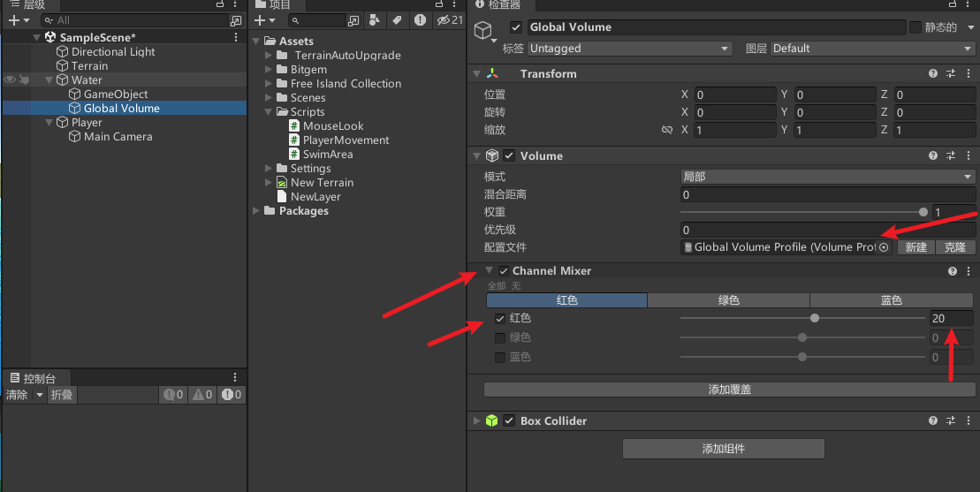Image resolution: width=980 pixels, height=492 pixels.
Task: Toggle Water object scene visibility eye
Action: (10, 80)
